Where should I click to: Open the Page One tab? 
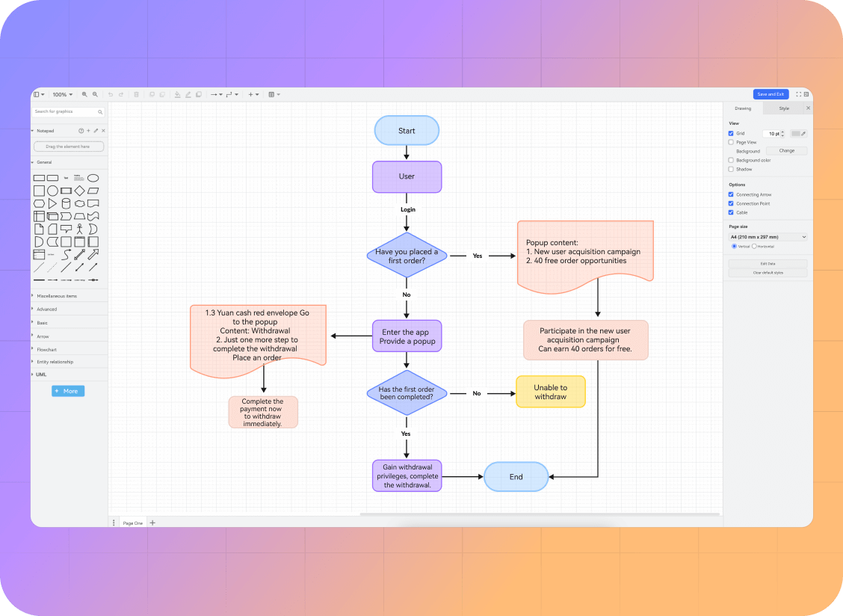point(133,523)
